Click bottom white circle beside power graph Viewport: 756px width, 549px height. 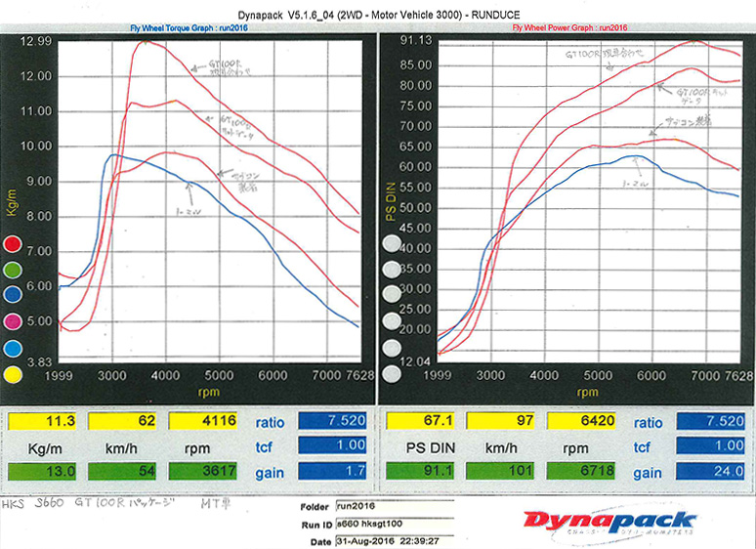click(392, 372)
